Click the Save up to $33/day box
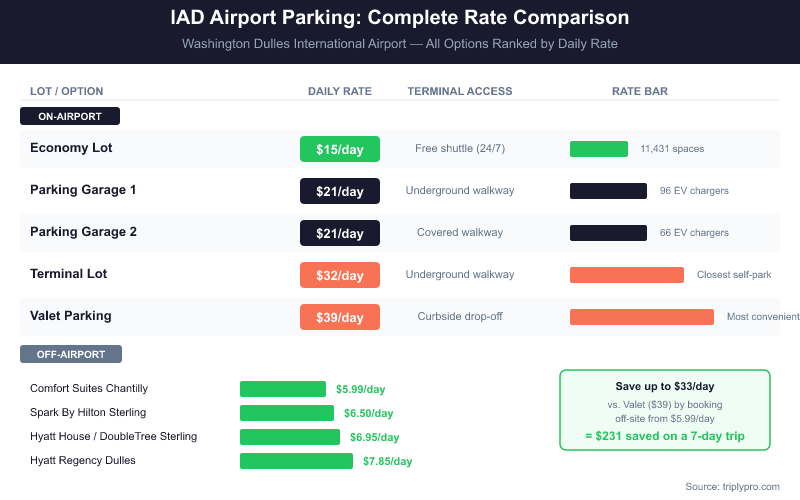Screen dimensions: 800x500 click(664, 411)
